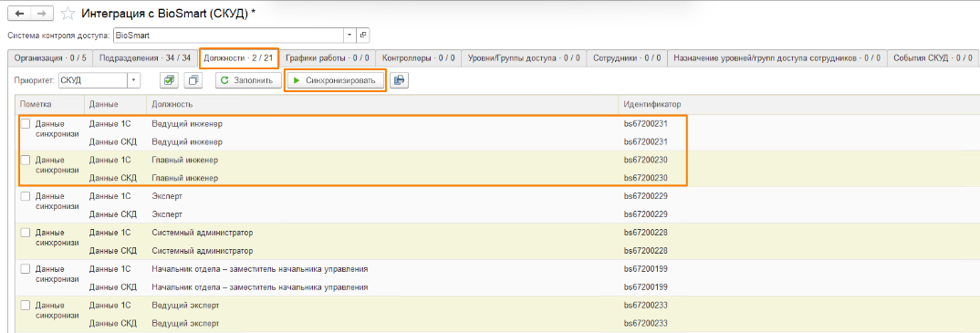Select Системный администратор in the Данные СКД row
980x333 pixels.
(203, 251)
